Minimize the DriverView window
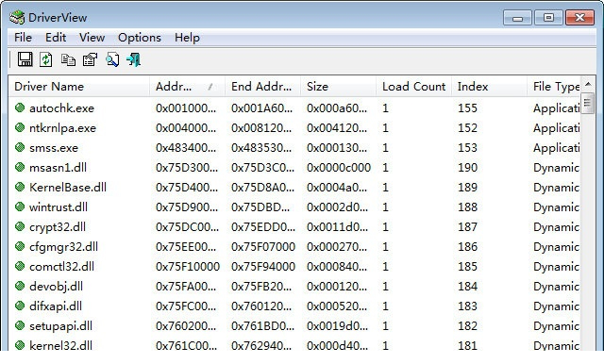 (517, 18)
